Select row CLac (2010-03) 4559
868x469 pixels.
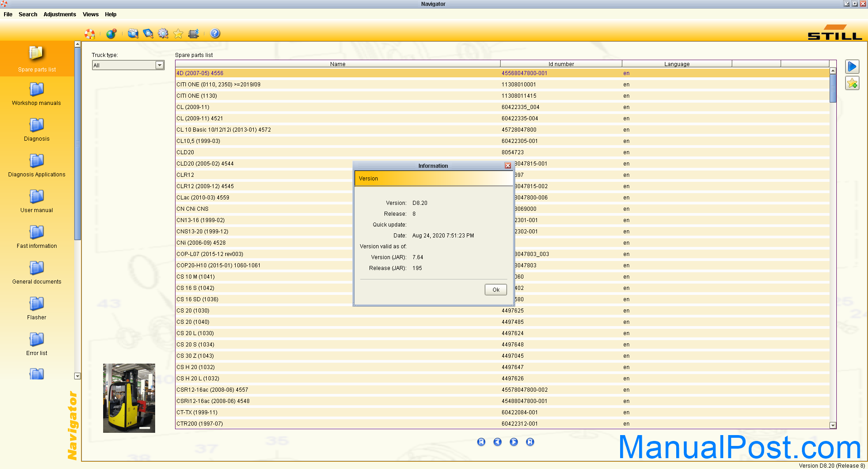[x=503, y=198]
